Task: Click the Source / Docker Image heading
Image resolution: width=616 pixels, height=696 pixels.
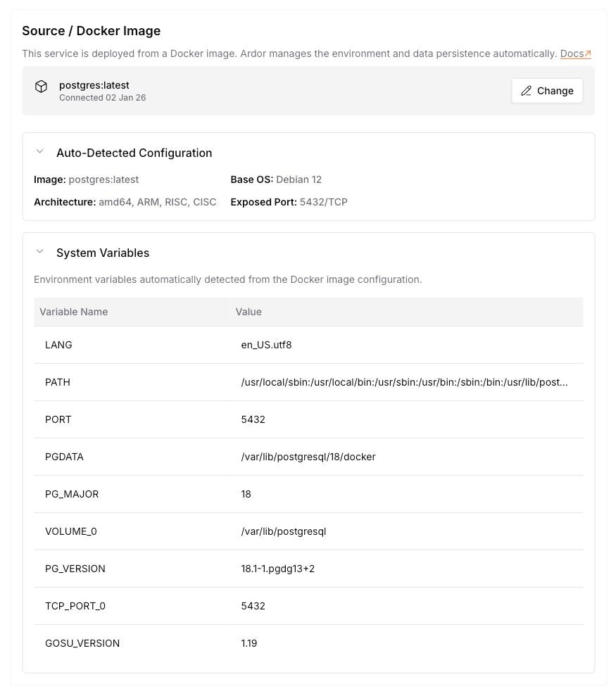Action: [91, 31]
